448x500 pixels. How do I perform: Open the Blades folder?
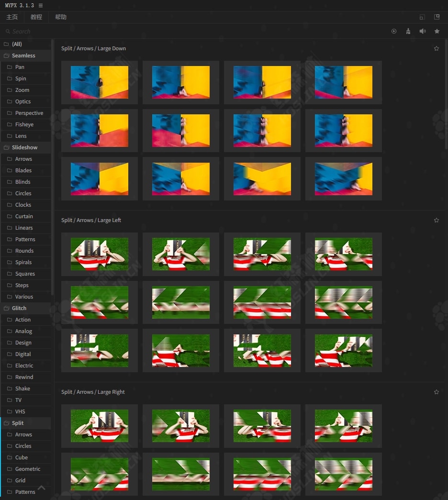pos(26,170)
